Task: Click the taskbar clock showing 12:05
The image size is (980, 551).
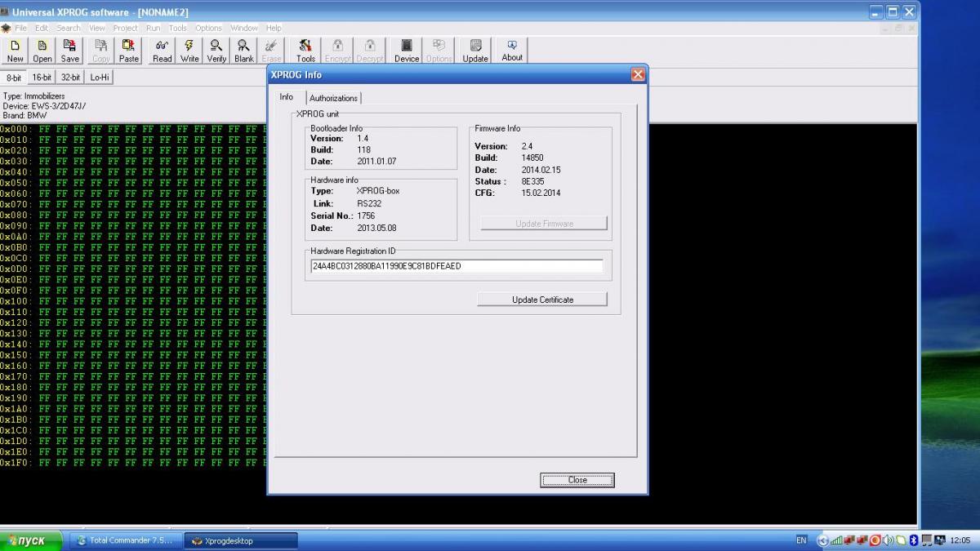Action: tap(960, 540)
